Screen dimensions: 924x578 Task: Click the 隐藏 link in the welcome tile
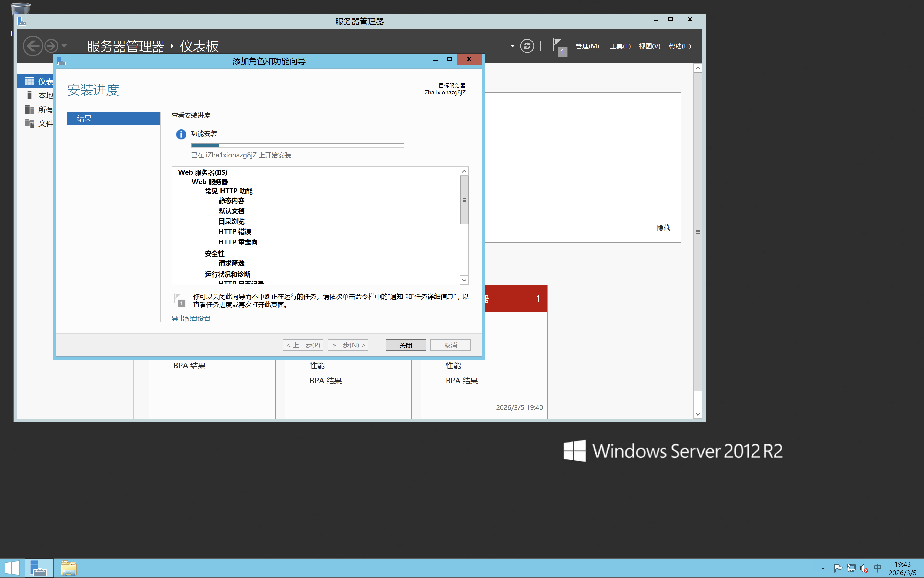pyautogui.click(x=663, y=228)
